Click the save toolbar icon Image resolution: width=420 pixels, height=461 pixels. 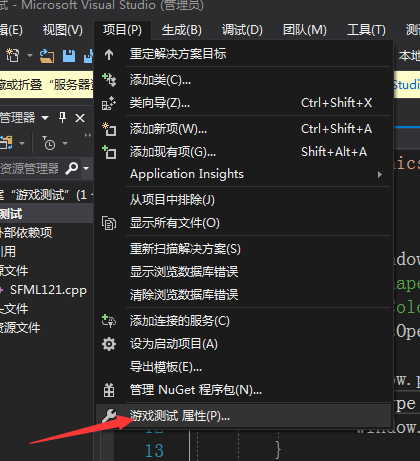69,56
